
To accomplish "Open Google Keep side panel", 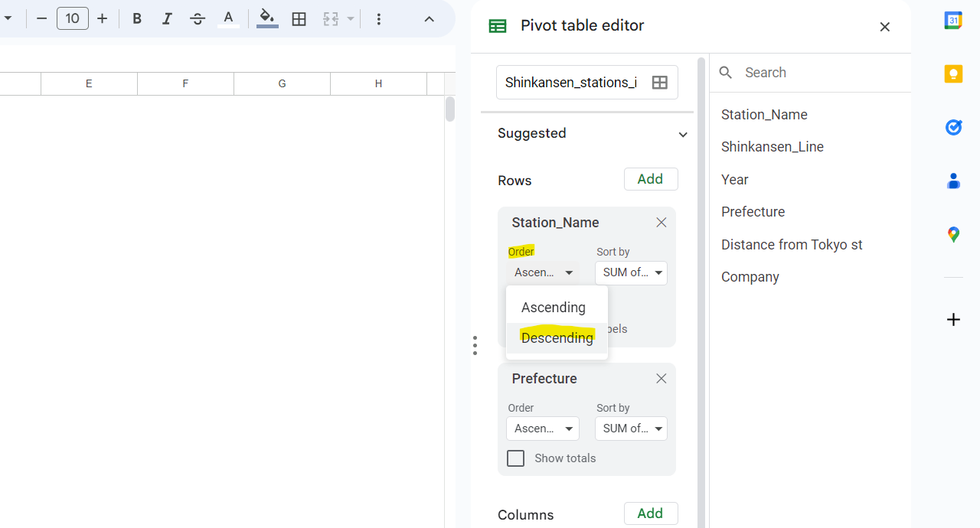I will tap(953, 73).
